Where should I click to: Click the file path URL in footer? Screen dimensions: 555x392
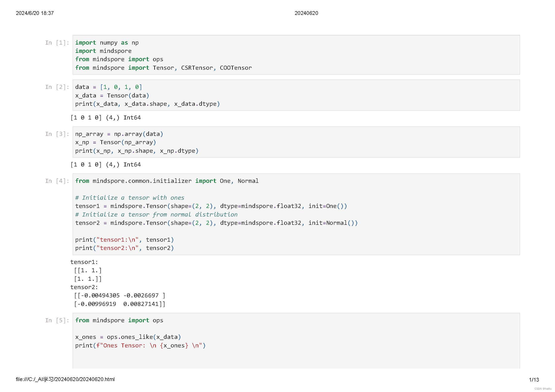[x=65, y=379]
